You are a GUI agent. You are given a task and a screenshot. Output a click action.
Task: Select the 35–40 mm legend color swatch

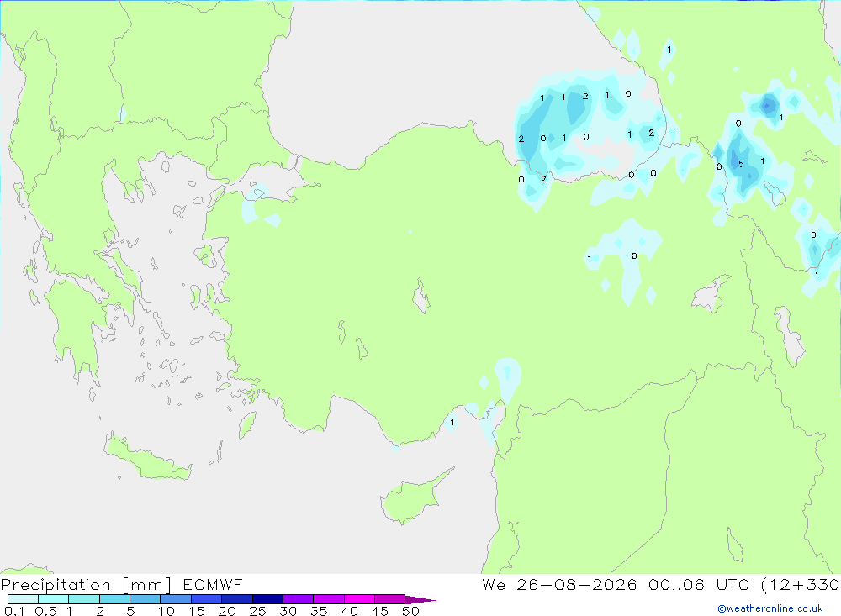[329, 599]
